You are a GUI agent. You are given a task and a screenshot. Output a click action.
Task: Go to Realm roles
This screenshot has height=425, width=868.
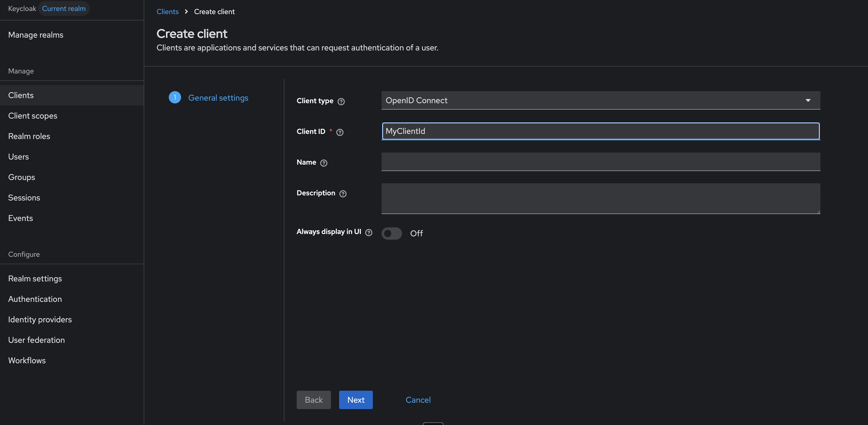(72, 136)
